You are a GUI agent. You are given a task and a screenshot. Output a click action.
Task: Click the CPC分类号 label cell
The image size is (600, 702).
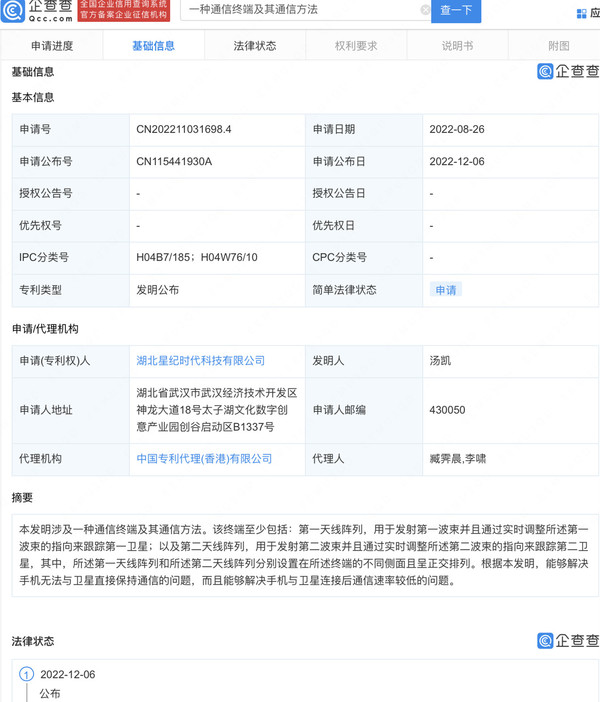tap(364, 257)
